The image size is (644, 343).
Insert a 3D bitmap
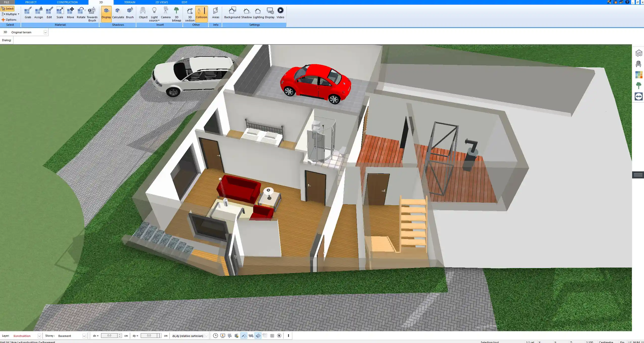pos(176,13)
